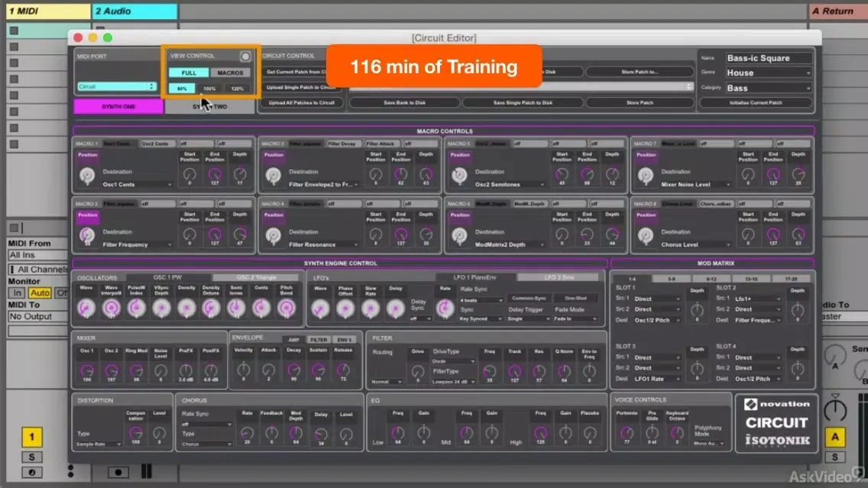The image size is (868, 488).
Task: Select the LFO 1 PianoEnv tab
Action: 475,277
